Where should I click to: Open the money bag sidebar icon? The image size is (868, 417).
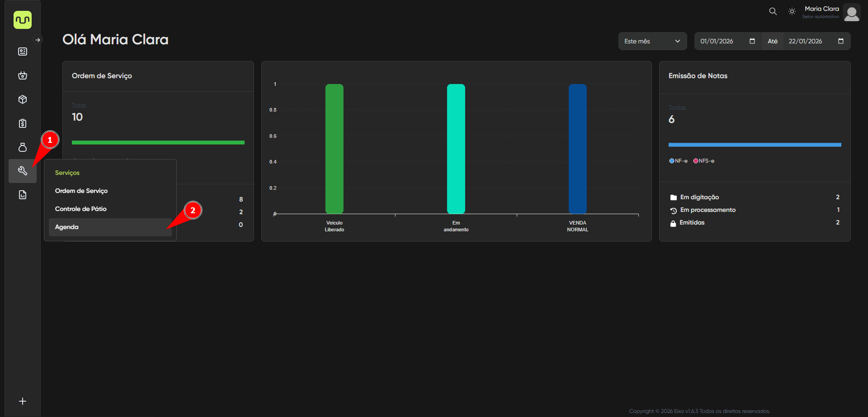[x=23, y=147]
